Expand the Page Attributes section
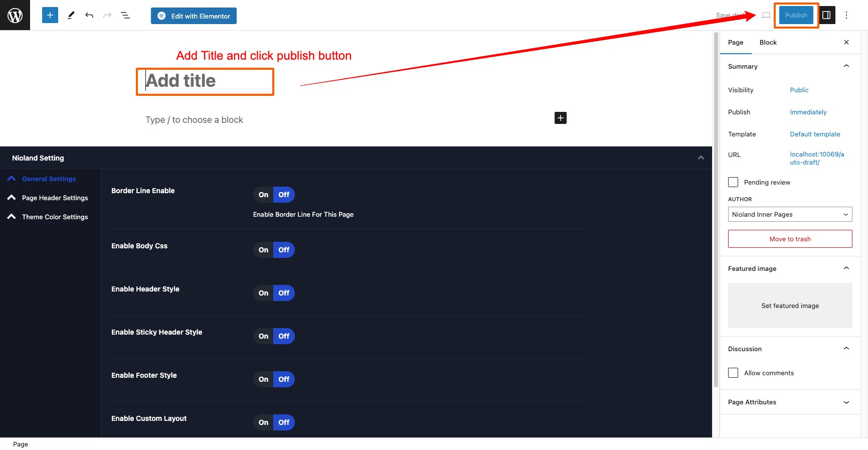Screen dimensions: 868x450 coord(790,402)
